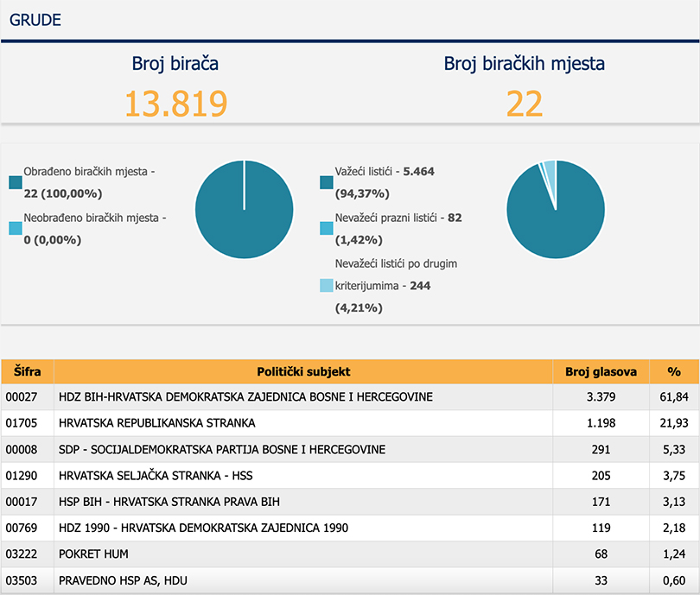Click the 'Broj birača' label
Screen dimensions: 700x595
(175, 64)
